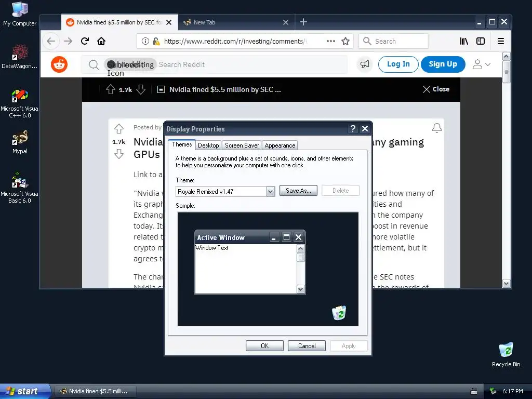Click OK in Display Properties
Viewport: 532px width, 399px height.
264,345
